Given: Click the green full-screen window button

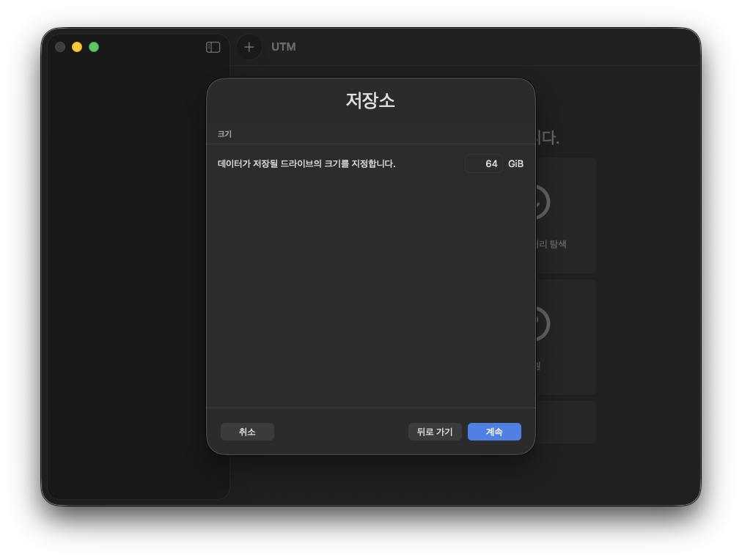Looking at the screenshot, I should [94, 47].
